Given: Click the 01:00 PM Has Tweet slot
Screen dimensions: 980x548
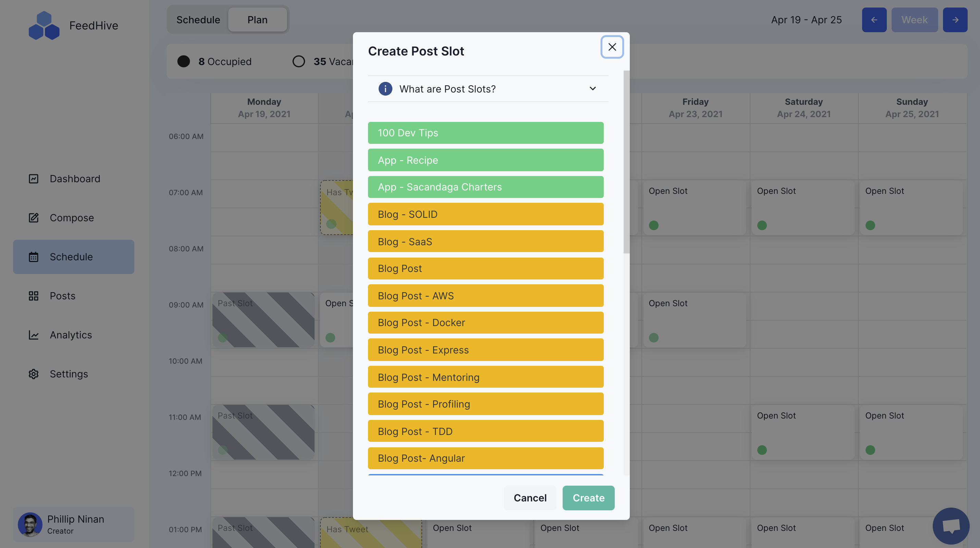Looking at the screenshot, I should coord(371,533).
